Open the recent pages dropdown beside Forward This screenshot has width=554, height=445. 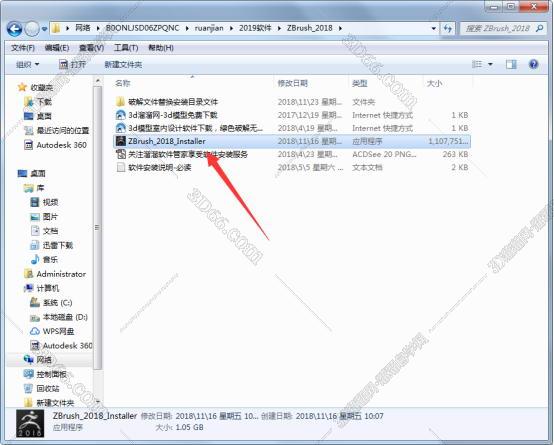point(45,29)
